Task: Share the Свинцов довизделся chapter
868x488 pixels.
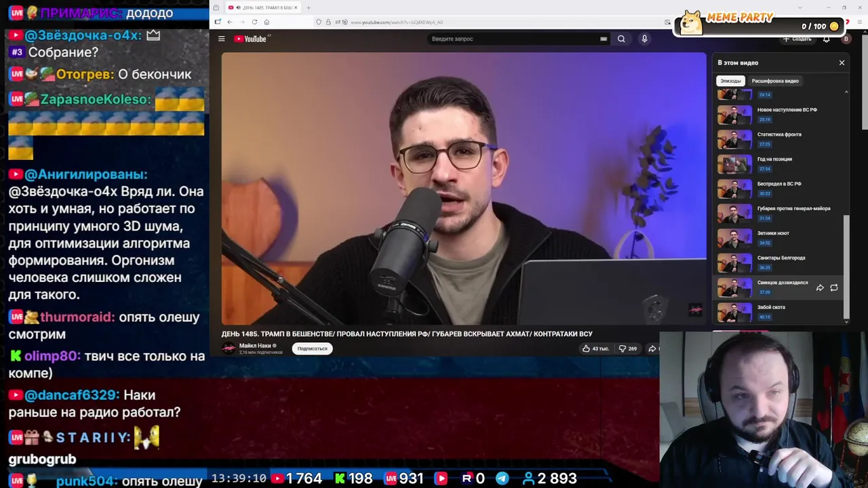Action: pyautogui.click(x=820, y=287)
